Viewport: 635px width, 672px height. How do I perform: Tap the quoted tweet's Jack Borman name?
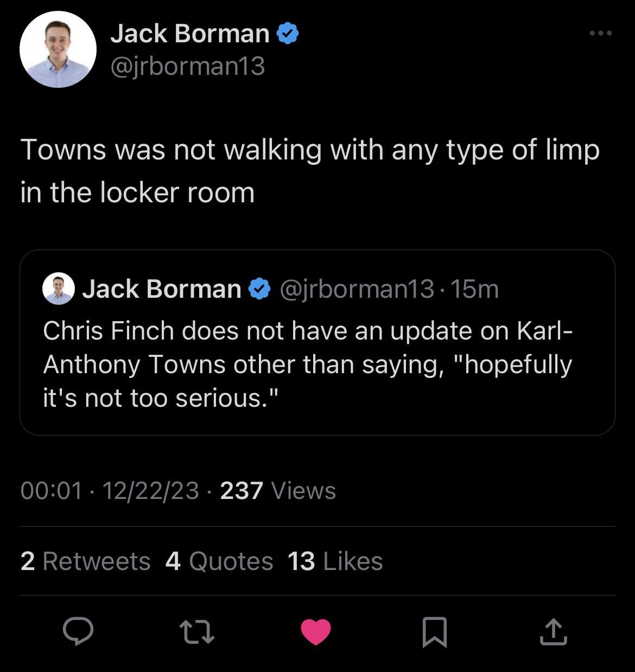tap(162, 289)
